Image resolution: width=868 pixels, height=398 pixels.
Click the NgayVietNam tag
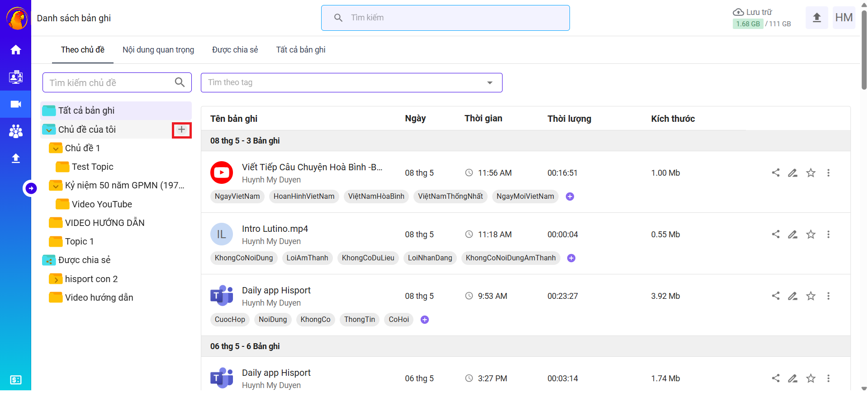click(x=237, y=197)
